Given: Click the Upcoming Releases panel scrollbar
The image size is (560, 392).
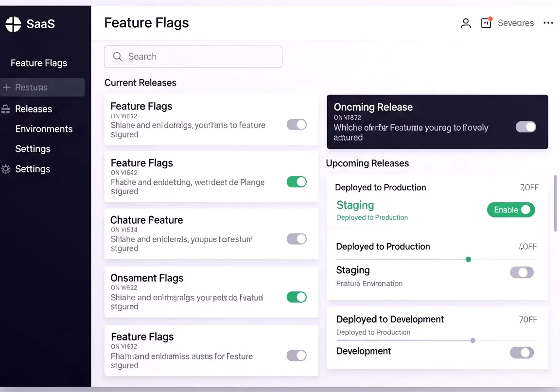Looking at the screenshot, I should 555,203.
